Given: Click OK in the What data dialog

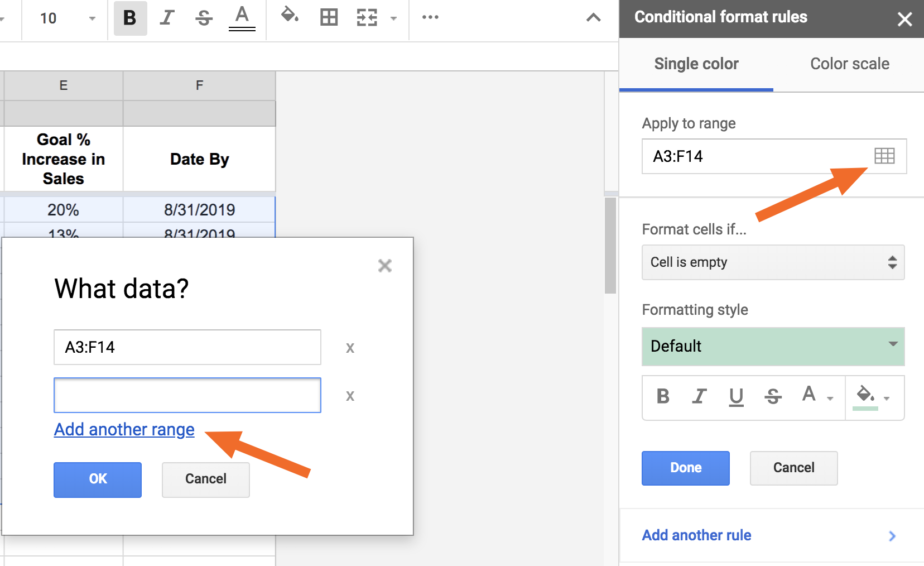Looking at the screenshot, I should (x=97, y=479).
